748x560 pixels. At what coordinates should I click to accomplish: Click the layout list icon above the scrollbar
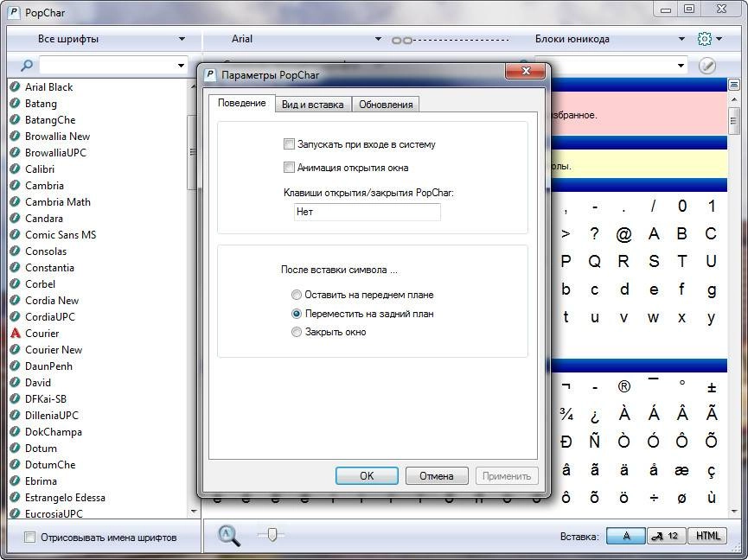(733, 85)
